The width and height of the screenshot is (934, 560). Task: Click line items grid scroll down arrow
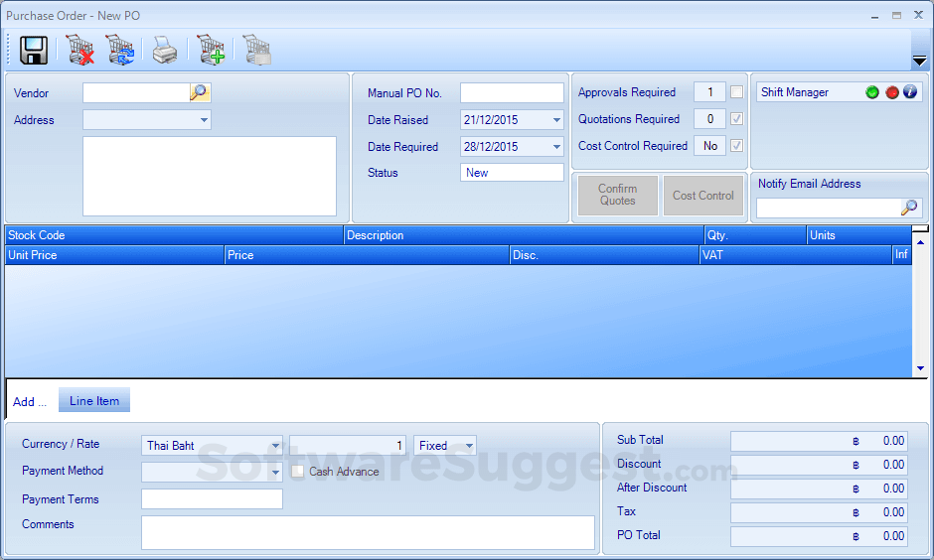(x=920, y=368)
